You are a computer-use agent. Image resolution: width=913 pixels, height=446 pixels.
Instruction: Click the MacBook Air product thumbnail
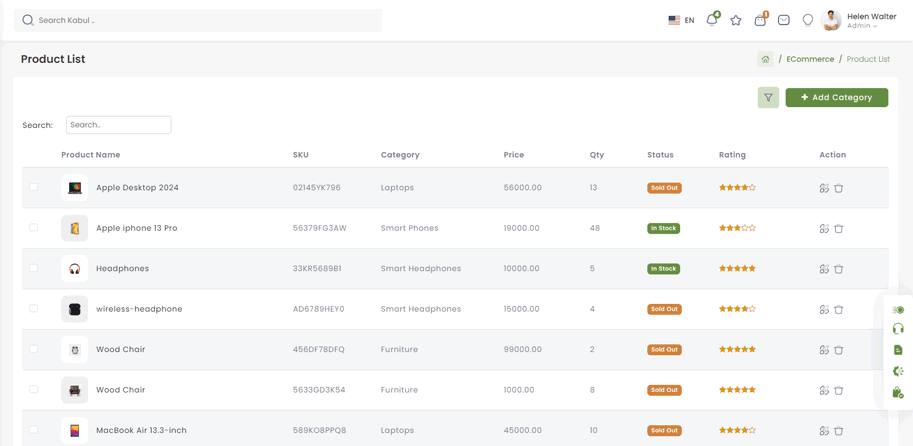(x=75, y=431)
